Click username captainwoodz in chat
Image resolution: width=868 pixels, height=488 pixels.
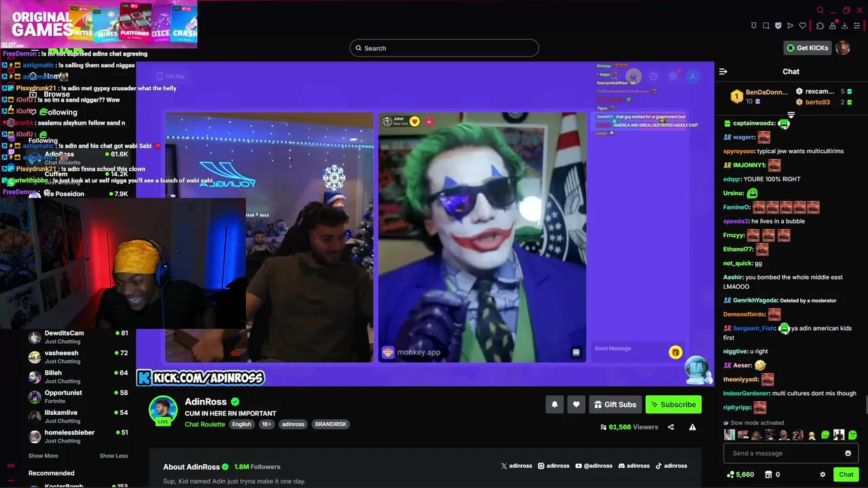[753, 123]
